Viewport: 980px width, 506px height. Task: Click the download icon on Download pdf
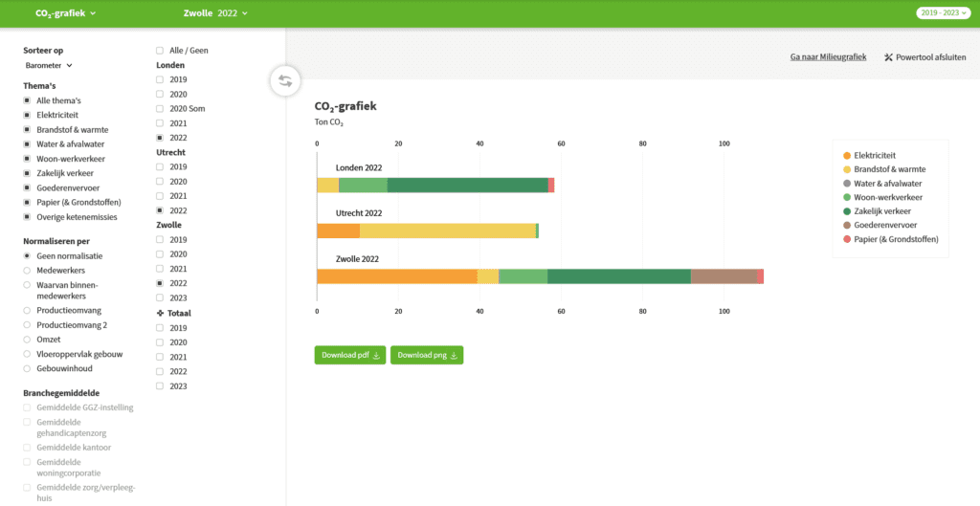pos(375,356)
